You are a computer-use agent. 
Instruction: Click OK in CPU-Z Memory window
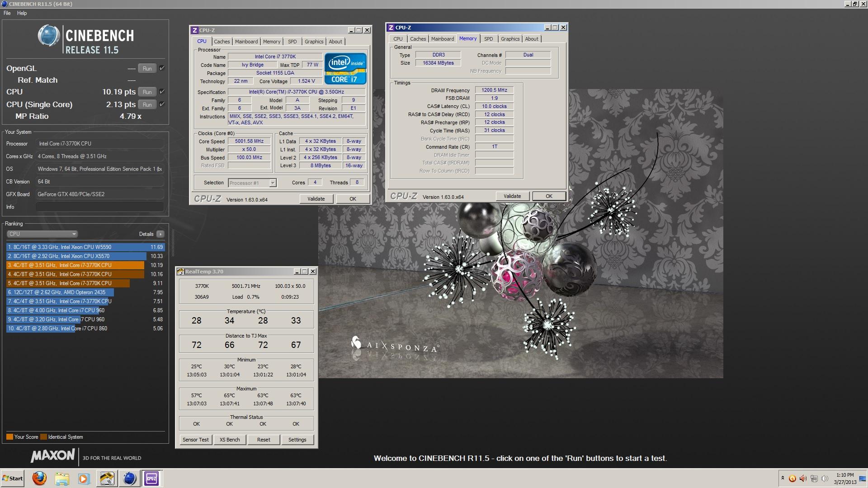pyautogui.click(x=549, y=196)
